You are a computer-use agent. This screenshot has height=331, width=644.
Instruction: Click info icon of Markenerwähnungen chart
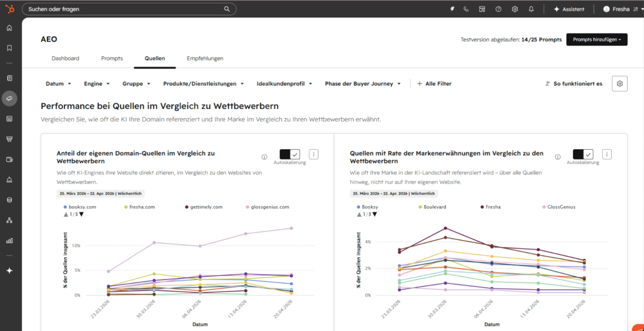558,157
